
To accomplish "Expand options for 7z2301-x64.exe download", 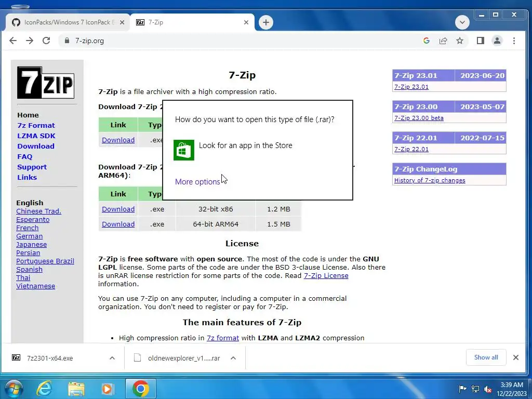I will tap(112, 358).
